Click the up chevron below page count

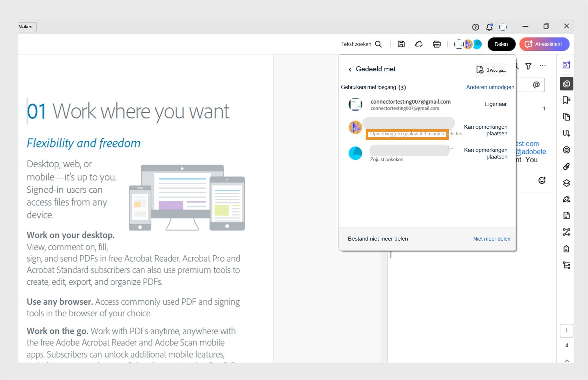pyautogui.click(x=567, y=361)
